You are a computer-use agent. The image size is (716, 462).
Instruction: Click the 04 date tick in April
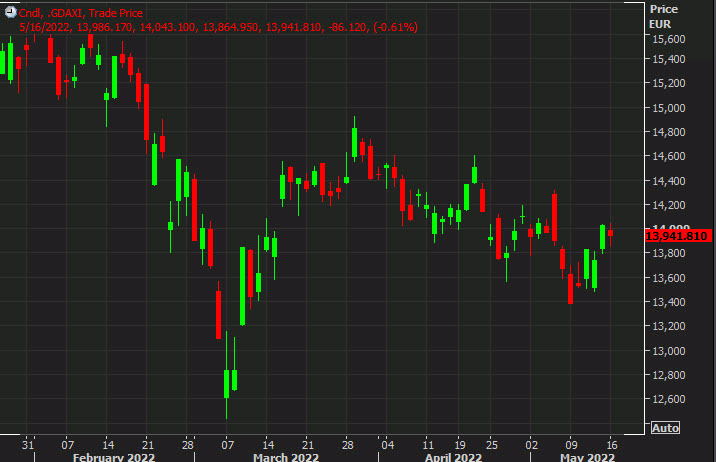click(388, 445)
